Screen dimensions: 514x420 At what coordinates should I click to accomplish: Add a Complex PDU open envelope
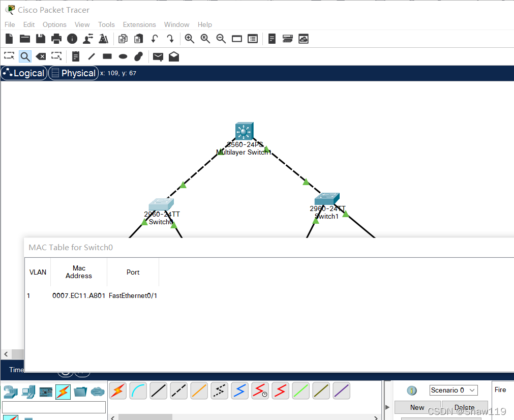pyautogui.click(x=174, y=56)
